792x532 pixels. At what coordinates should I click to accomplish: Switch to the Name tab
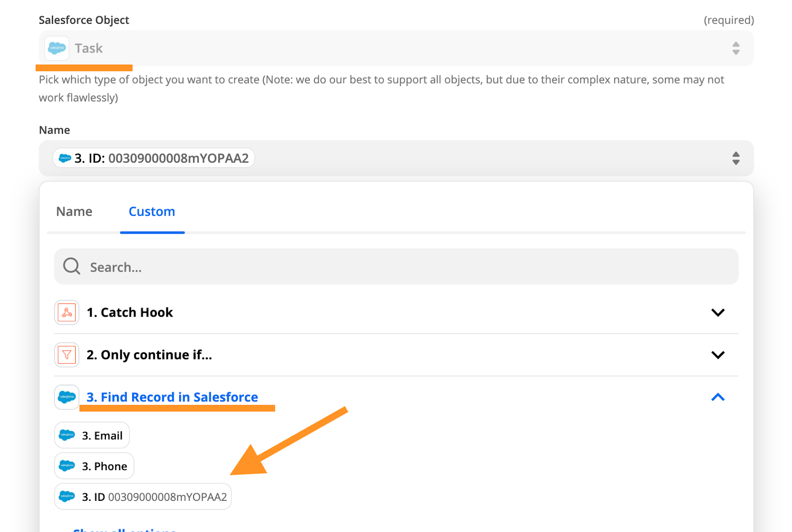[74, 212]
